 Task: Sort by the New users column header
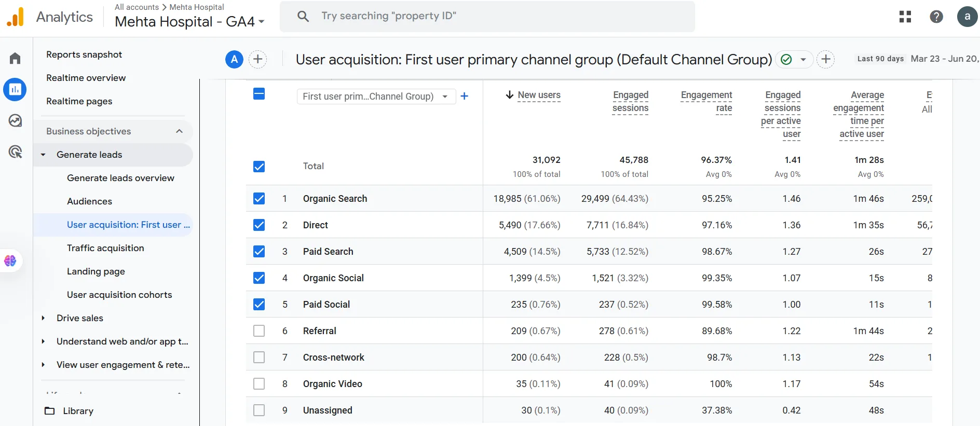[539, 95]
